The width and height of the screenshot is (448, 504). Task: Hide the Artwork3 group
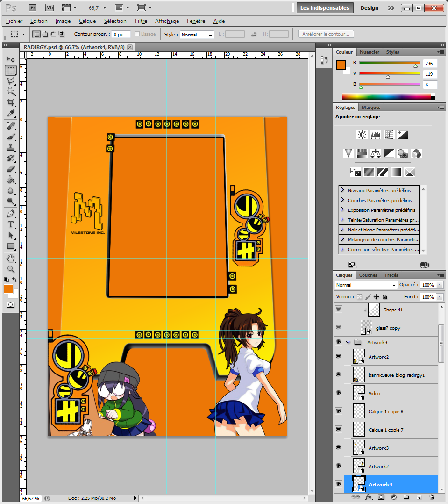click(339, 342)
